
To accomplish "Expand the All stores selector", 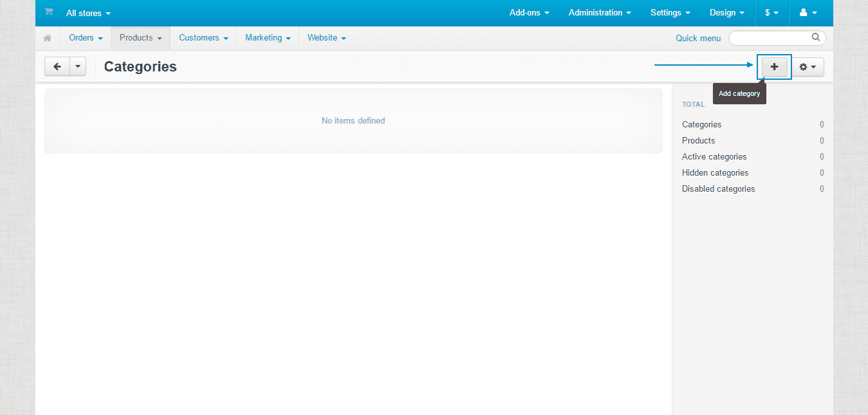I will (88, 13).
